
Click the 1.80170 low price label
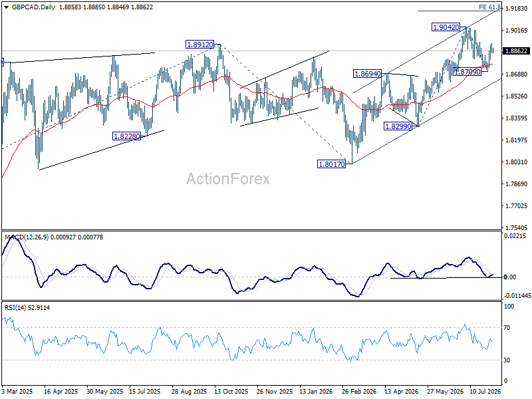331,164
